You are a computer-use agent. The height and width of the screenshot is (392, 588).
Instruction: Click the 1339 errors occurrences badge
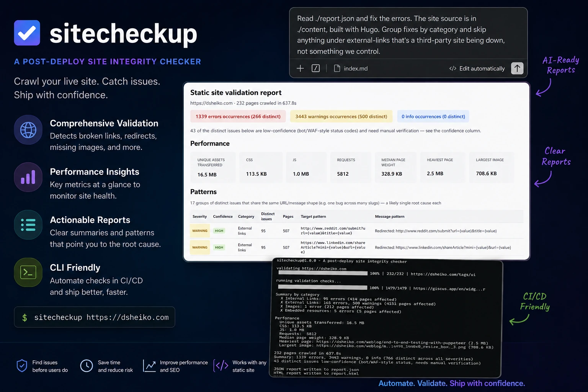[x=238, y=116]
